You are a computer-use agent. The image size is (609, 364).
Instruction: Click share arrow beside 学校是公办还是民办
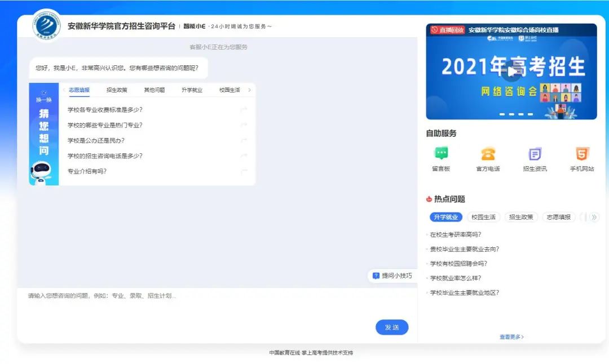tap(244, 140)
